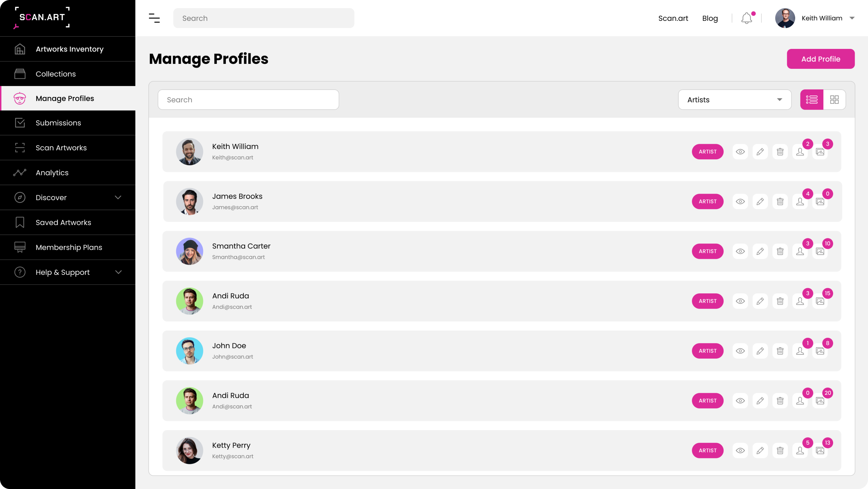This screenshot has width=868, height=489.
Task: Go to Manage Profiles in the sidebar
Action: pyautogui.click(x=65, y=98)
